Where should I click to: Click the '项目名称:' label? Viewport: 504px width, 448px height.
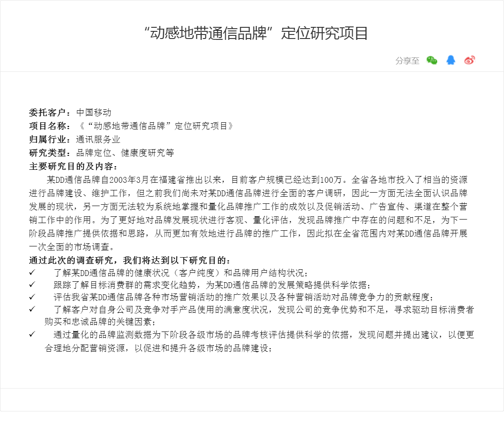coord(50,126)
